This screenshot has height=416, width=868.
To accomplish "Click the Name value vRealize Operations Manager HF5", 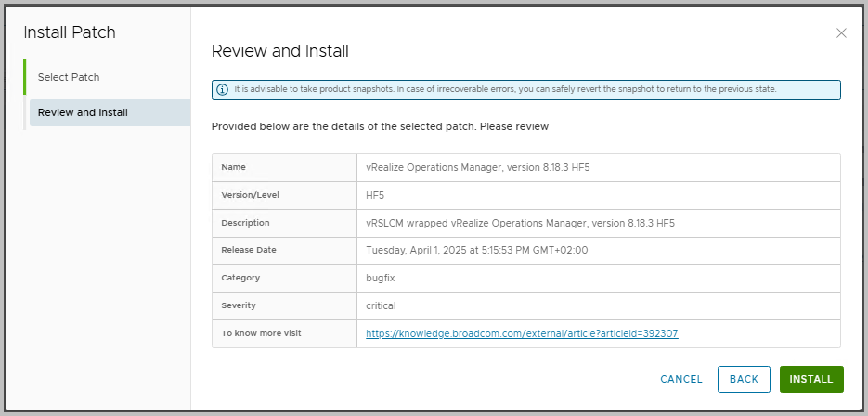I will coord(478,167).
